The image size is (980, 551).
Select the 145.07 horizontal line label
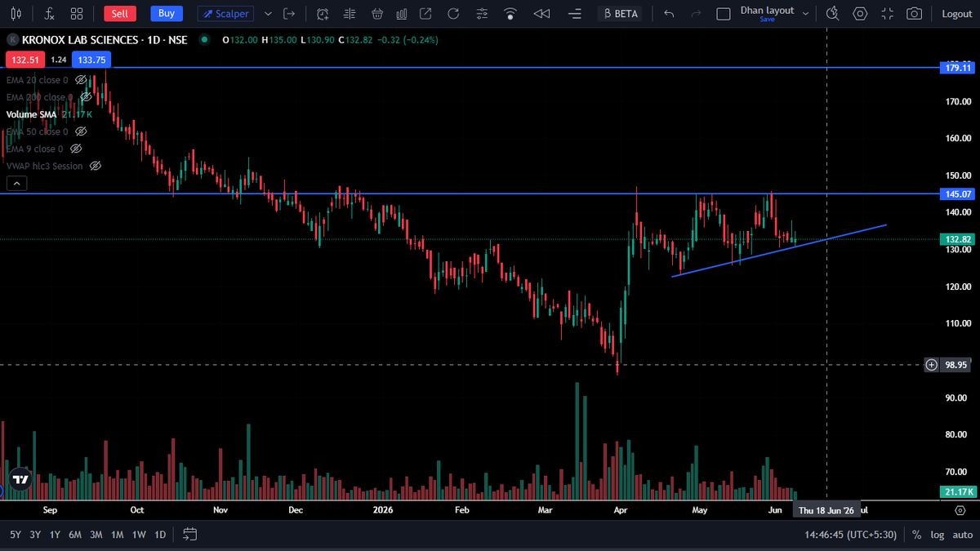(956, 193)
